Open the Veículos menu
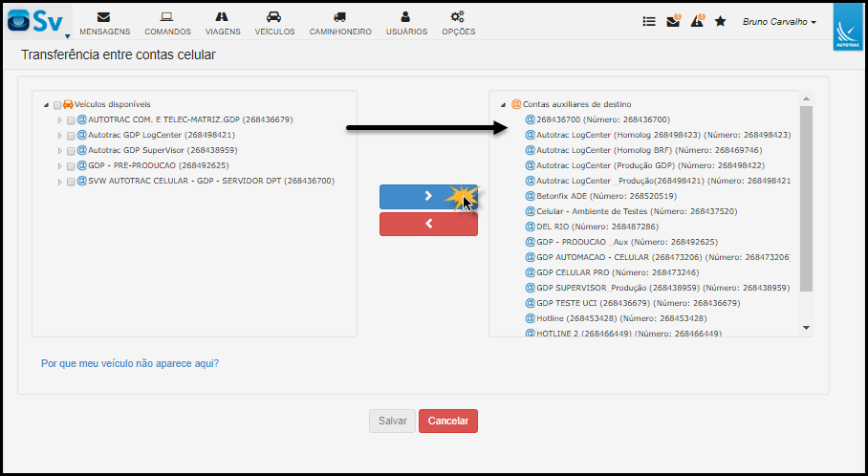The height and width of the screenshot is (476, 868). click(274, 24)
